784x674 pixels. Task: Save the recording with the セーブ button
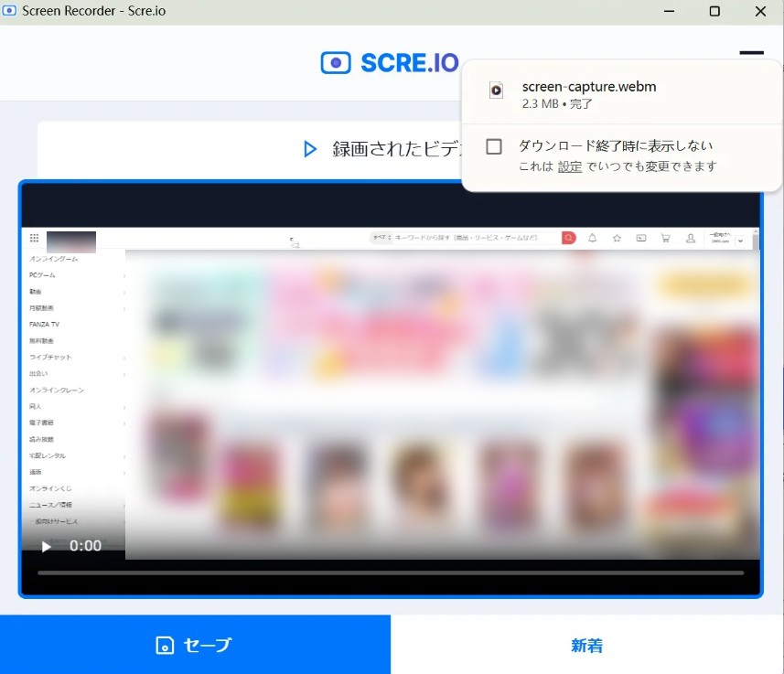coord(195,645)
